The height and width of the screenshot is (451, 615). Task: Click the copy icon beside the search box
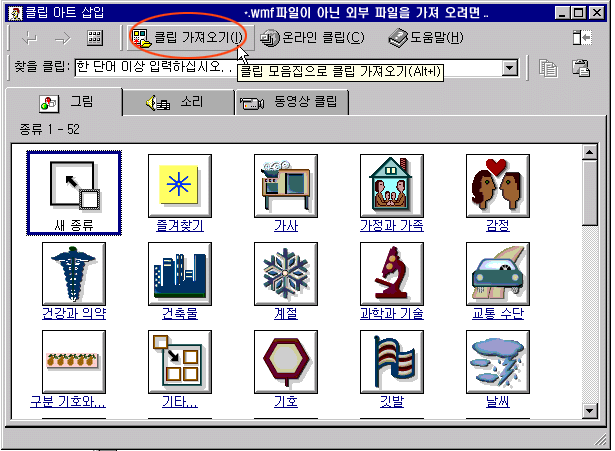click(x=547, y=69)
